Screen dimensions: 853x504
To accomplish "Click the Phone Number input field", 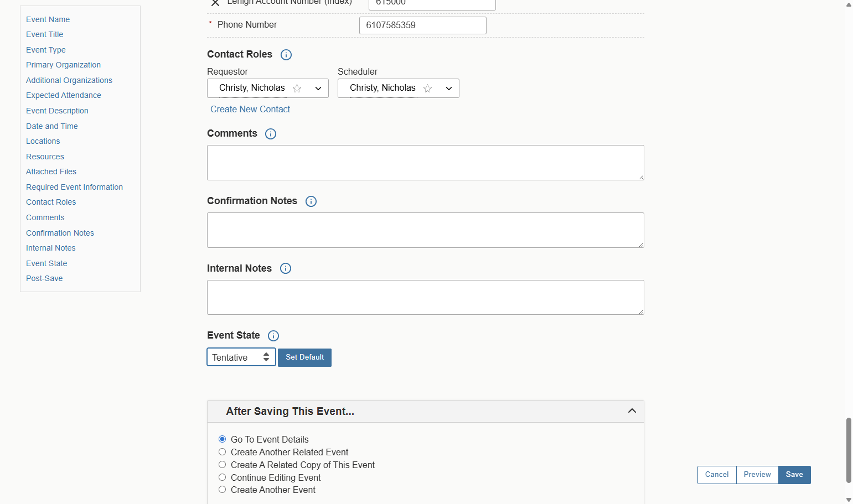I will point(423,25).
